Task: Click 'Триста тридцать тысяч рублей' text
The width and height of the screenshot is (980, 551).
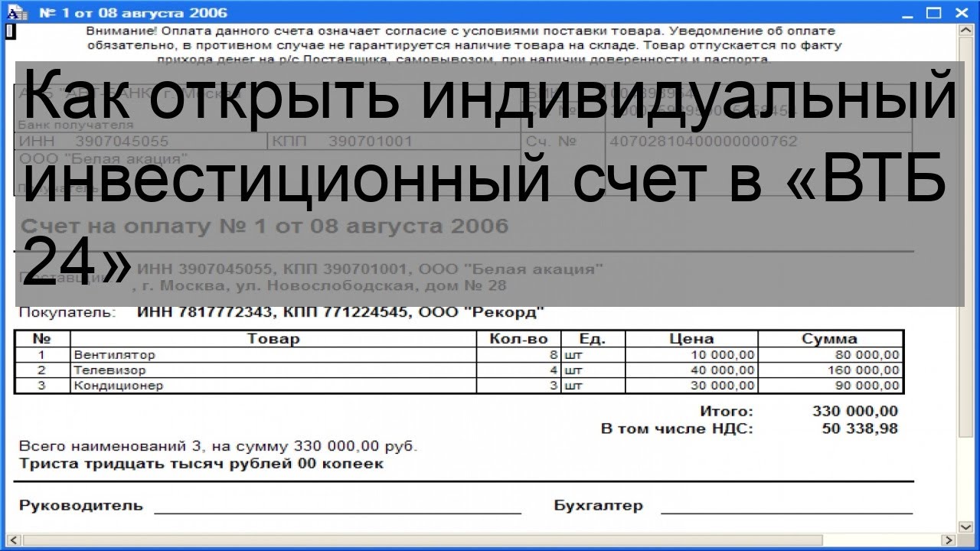Action: pos(201,464)
